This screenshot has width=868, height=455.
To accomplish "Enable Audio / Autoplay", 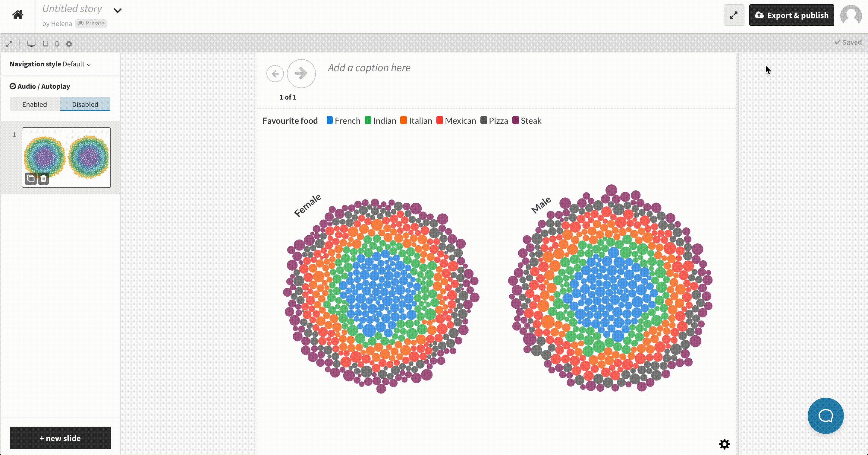I will pos(35,104).
